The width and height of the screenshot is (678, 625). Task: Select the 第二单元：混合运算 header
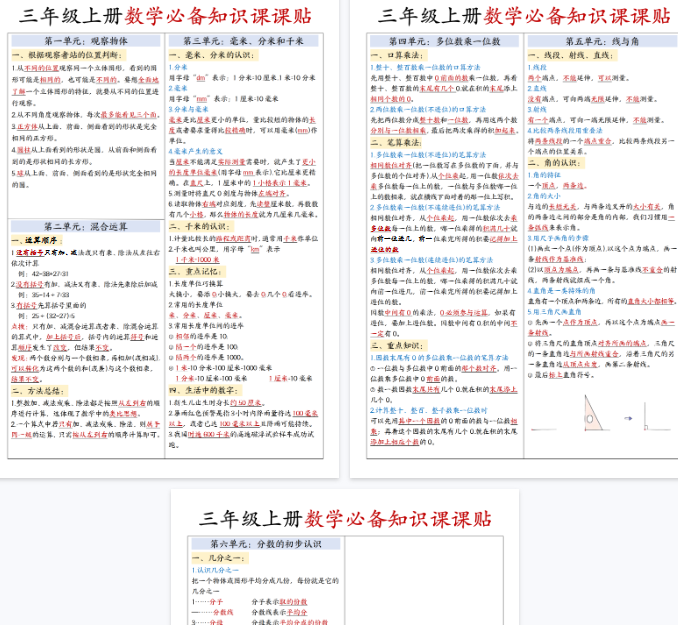(86, 226)
